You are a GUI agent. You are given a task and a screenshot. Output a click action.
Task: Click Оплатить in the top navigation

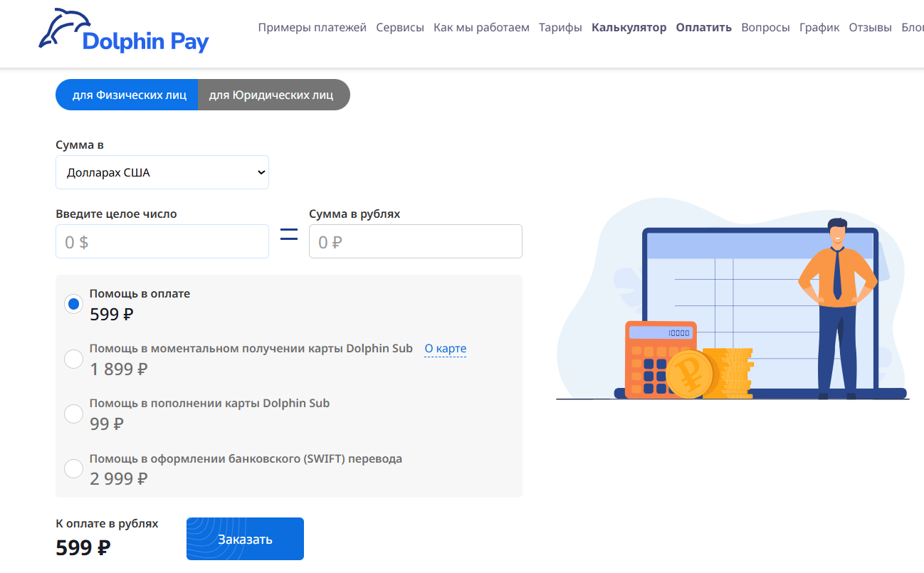click(704, 28)
